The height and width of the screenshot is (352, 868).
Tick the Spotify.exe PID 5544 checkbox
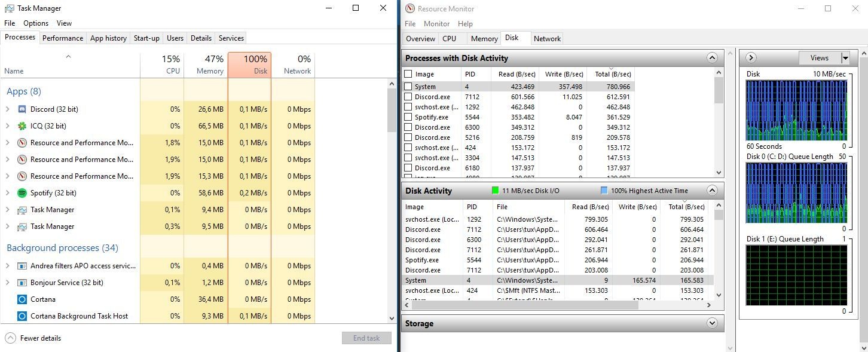(408, 117)
